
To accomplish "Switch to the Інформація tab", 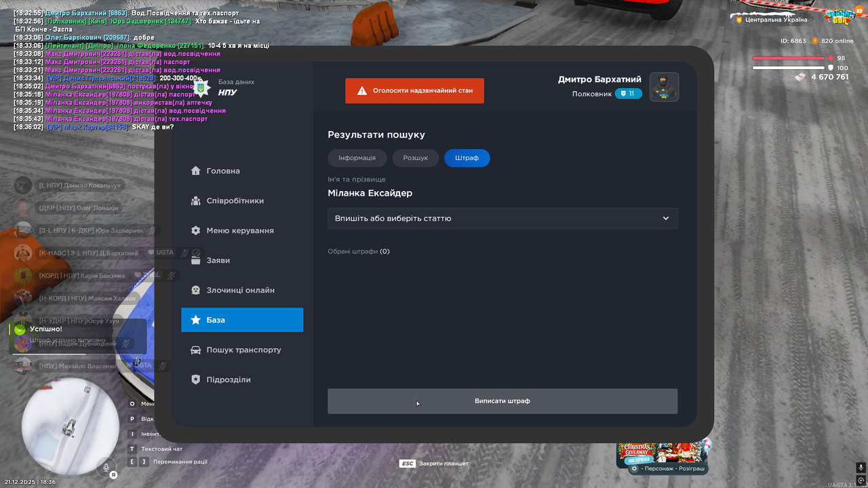I will click(357, 158).
